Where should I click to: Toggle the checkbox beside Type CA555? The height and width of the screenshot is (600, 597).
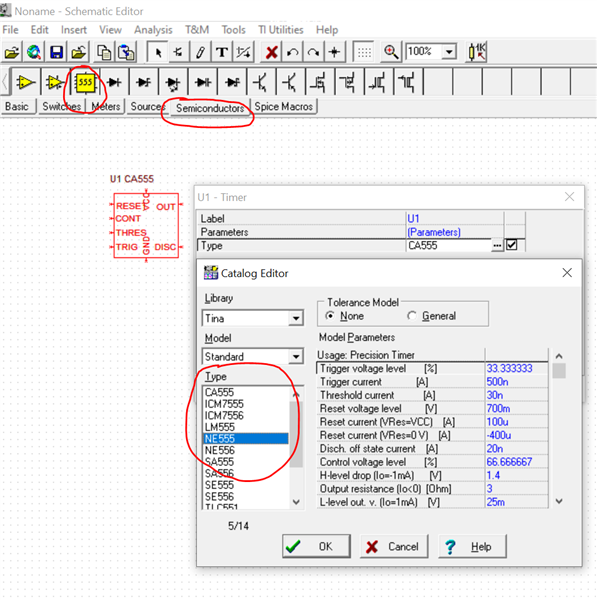click(512, 245)
